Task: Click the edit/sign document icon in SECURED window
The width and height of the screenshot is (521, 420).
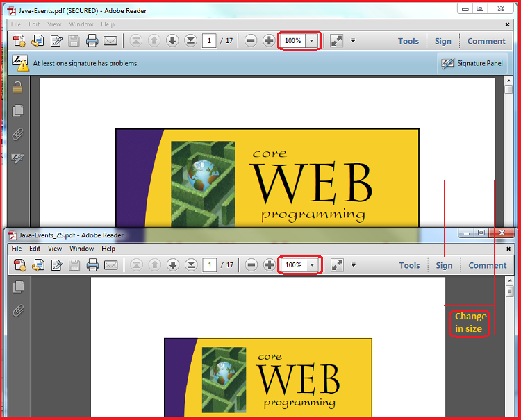Action: click(x=56, y=40)
